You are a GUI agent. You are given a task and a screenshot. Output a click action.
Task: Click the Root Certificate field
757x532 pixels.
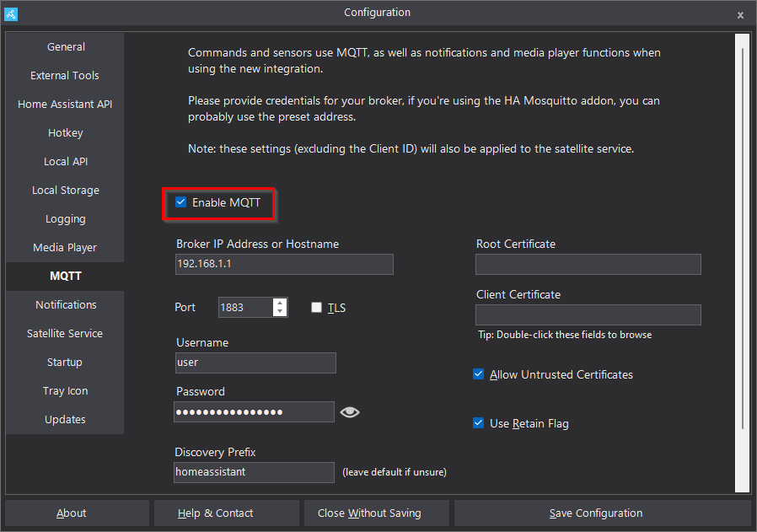point(588,264)
